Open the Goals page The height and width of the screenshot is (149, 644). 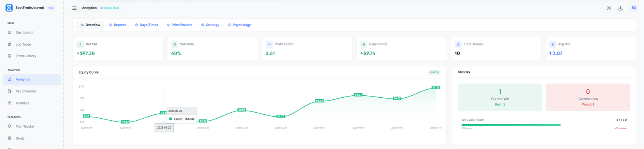(32, 138)
